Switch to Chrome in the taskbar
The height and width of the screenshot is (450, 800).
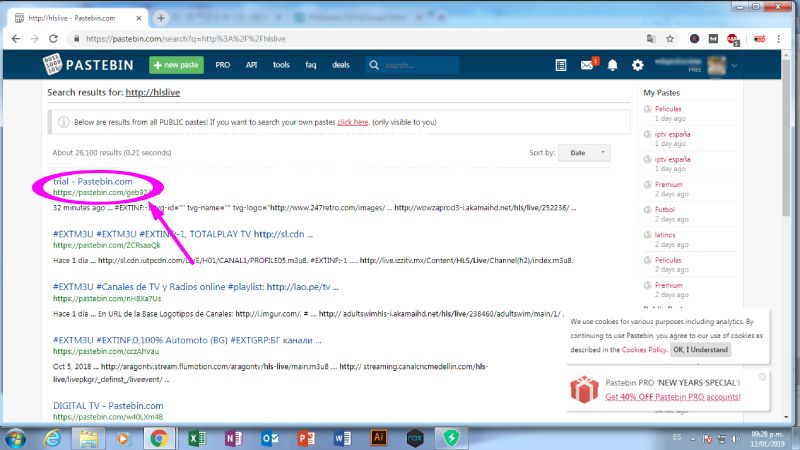pyautogui.click(x=159, y=438)
